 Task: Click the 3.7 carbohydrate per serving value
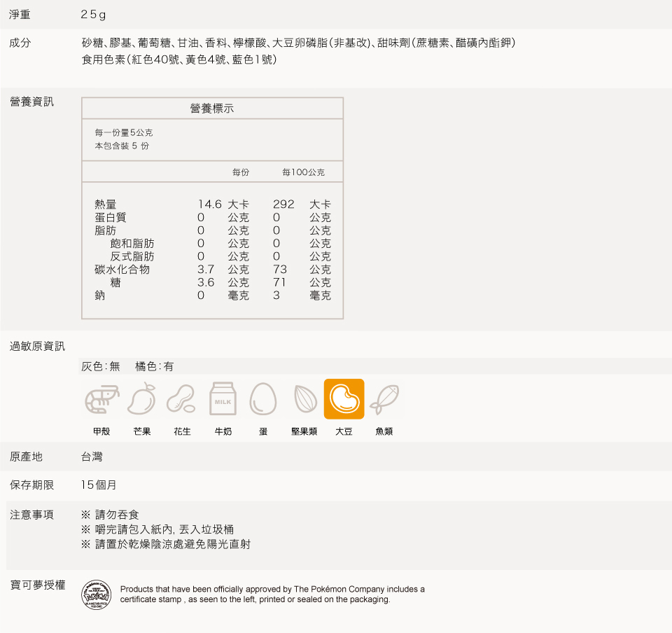206,270
